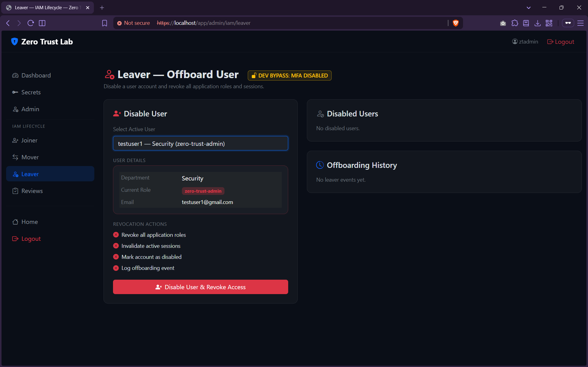
Task: Click the ztadmin user profile
Action: 525,42
